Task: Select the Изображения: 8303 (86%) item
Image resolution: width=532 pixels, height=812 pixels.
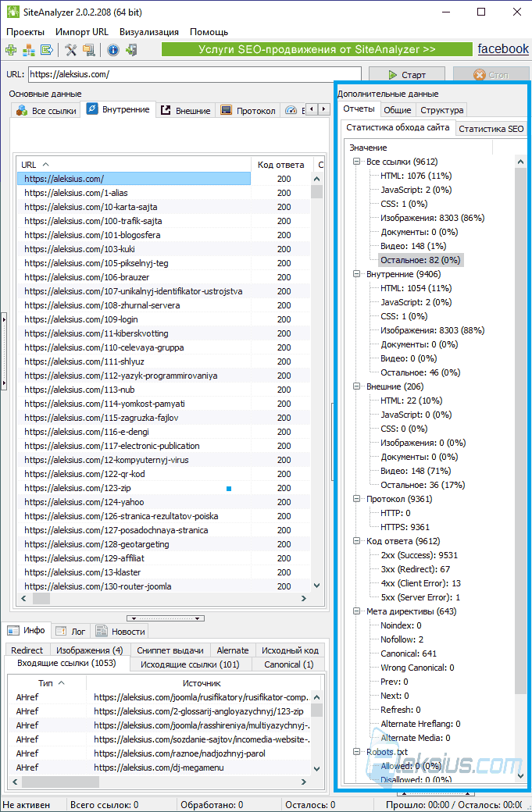Action: 433,218
